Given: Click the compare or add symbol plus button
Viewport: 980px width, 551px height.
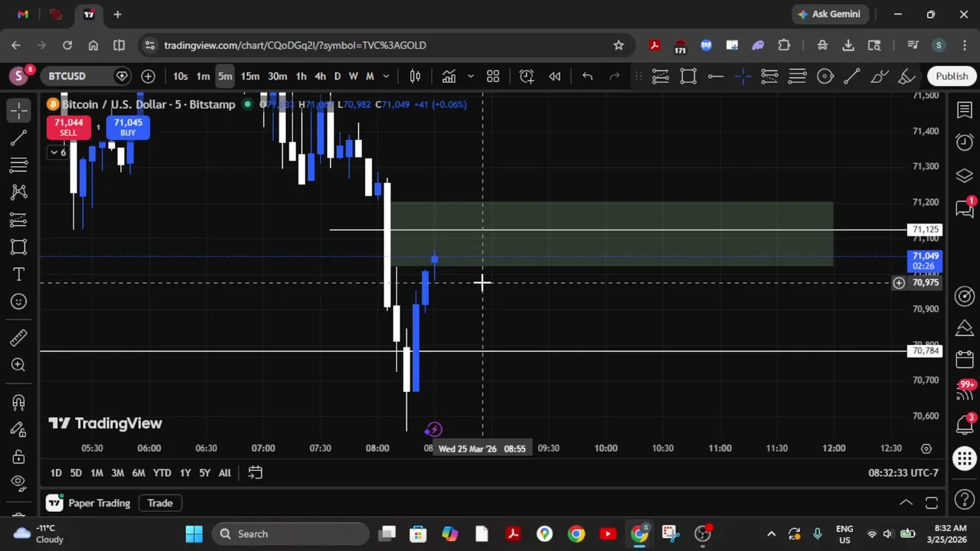Looking at the screenshot, I should [x=148, y=76].
